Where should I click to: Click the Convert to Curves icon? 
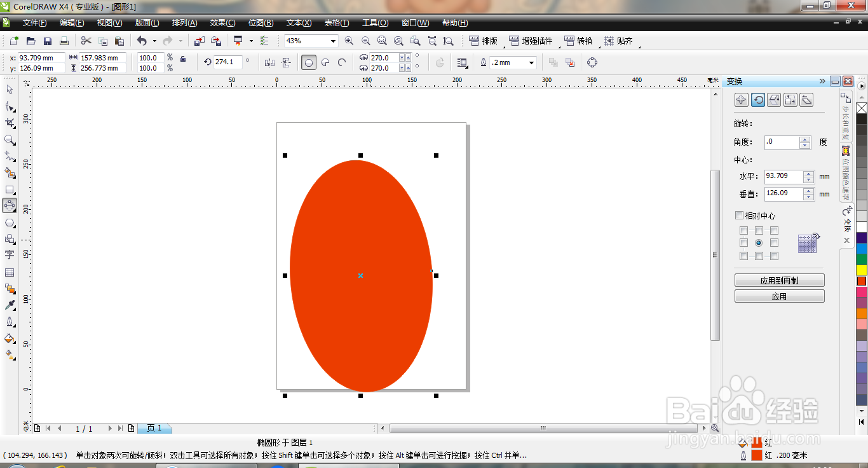tap(592, 62)
